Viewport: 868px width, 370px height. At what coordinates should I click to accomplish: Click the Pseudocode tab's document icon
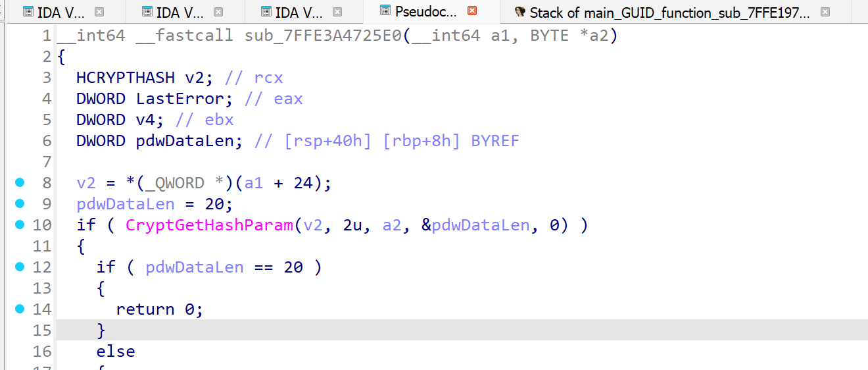tap(385, 11)
